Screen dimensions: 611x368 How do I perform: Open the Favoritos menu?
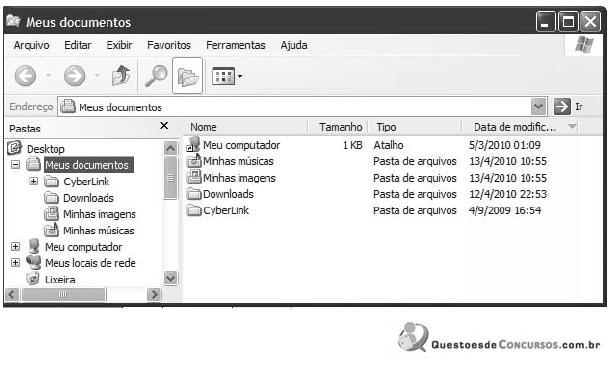point(169,45)
